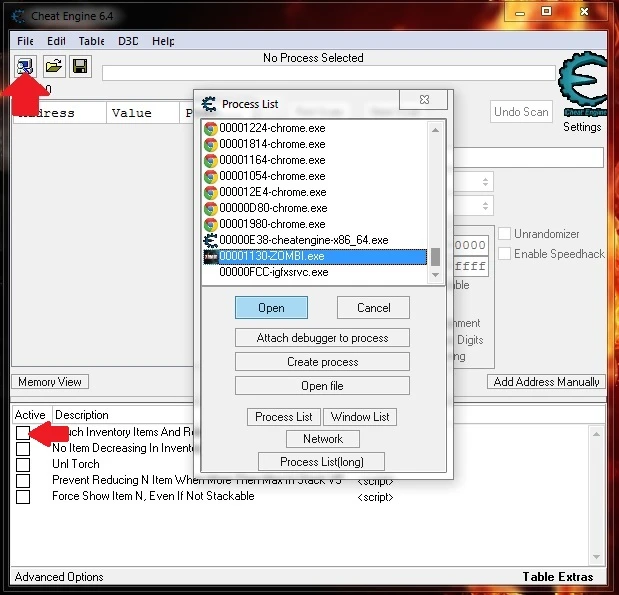Minimize the Cheat Engine window
619x595 pixels.
(520, 12)
